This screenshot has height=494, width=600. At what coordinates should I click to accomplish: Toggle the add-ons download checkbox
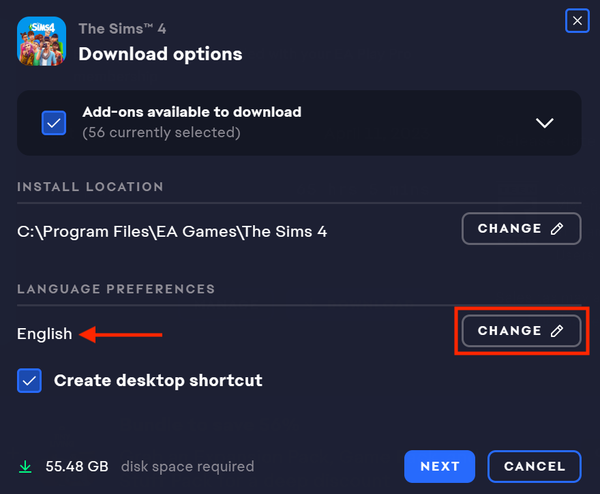(x=54, y=122)
